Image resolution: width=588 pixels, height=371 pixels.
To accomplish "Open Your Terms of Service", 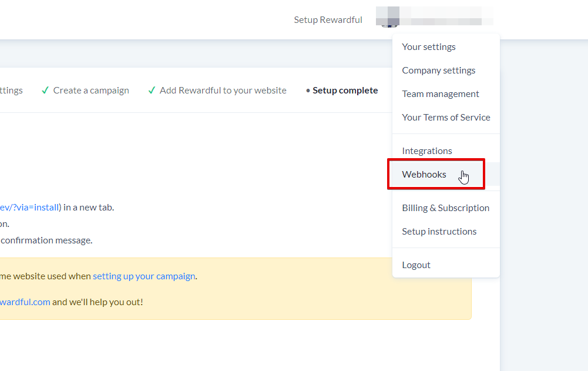I will (446, 117).
